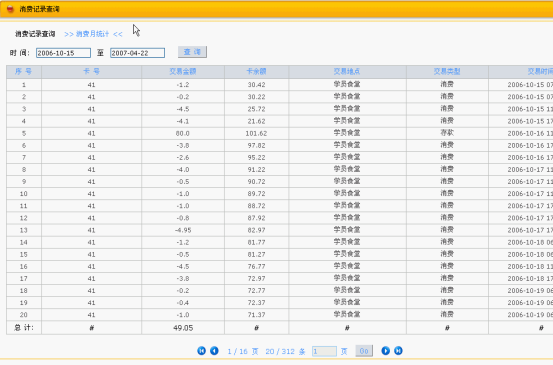Select balance cell 71.37
553x365 pixels.
tap(256, 315)
